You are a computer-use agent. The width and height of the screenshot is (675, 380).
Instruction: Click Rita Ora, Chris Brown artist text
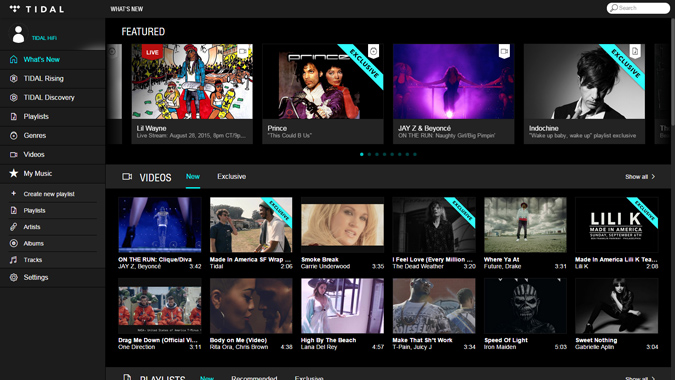click(x=239, y=347)
